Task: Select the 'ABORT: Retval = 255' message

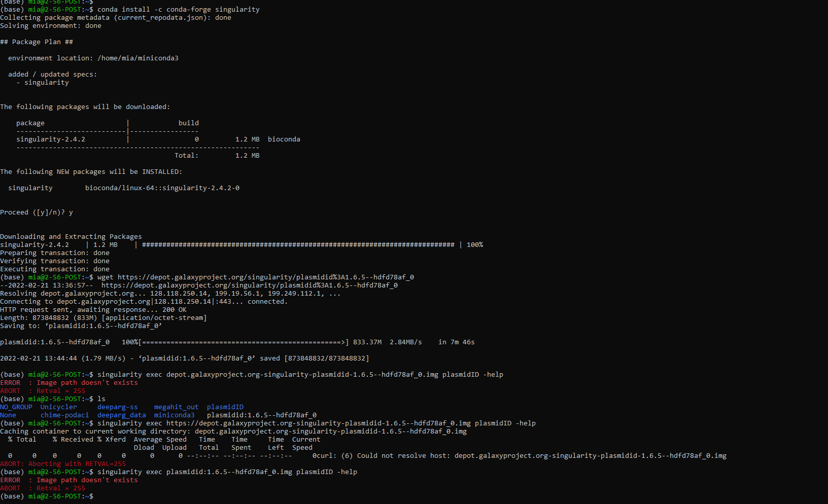Action: click(43, 390)
